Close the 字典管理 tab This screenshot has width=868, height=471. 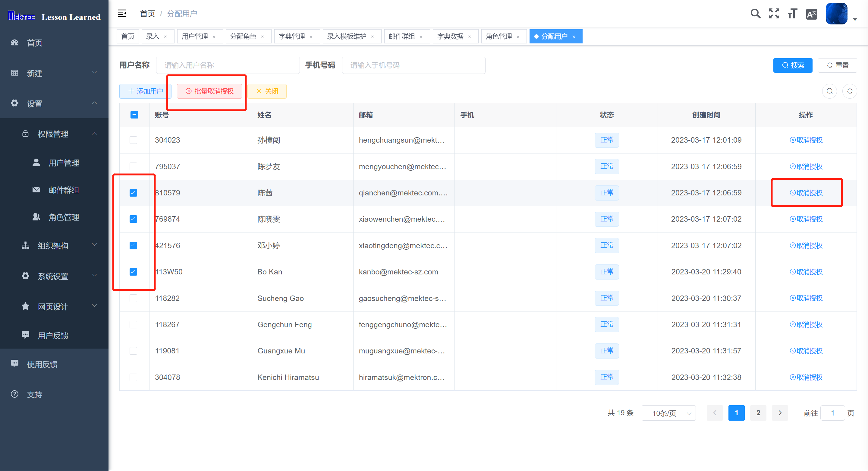[x=311, y=37]
